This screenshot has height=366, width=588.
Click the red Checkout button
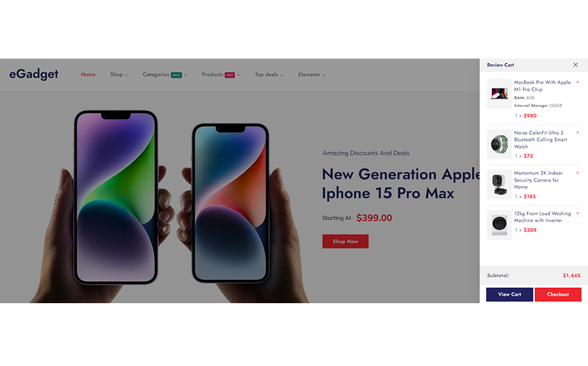click(x=558, y=295)
